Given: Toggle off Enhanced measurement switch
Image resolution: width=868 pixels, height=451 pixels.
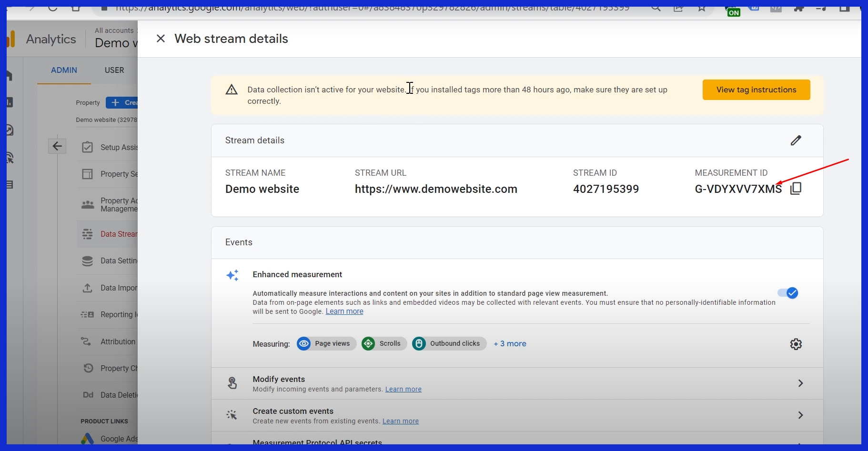Looking at the screenshot, I should (x=788, y=293).
